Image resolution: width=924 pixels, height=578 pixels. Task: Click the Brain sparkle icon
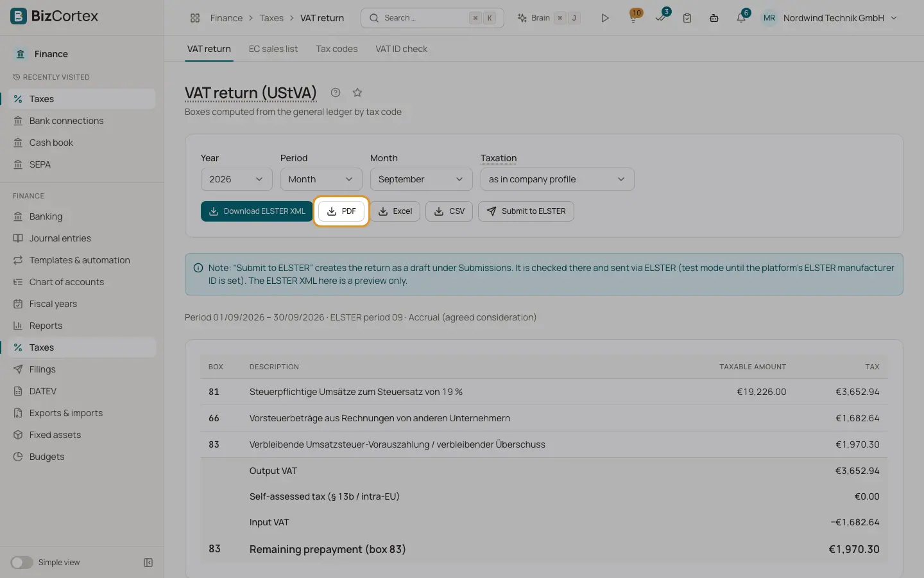tap(522, 18)
